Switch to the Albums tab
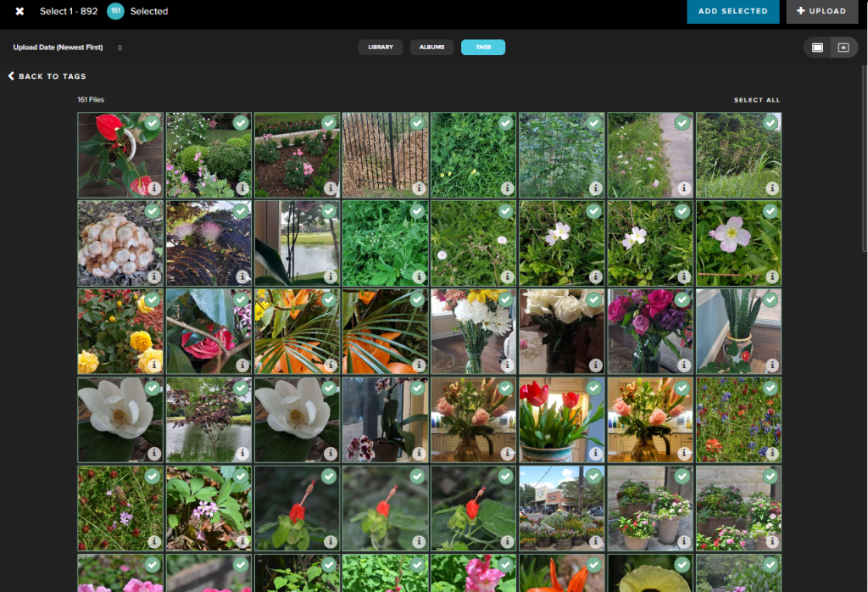Viewport: 868px width, 592px height. tap(432, 47)
